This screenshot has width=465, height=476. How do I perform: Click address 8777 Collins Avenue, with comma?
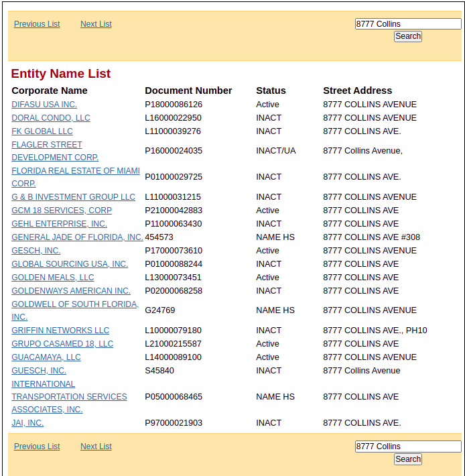click(x=362, y=151)
